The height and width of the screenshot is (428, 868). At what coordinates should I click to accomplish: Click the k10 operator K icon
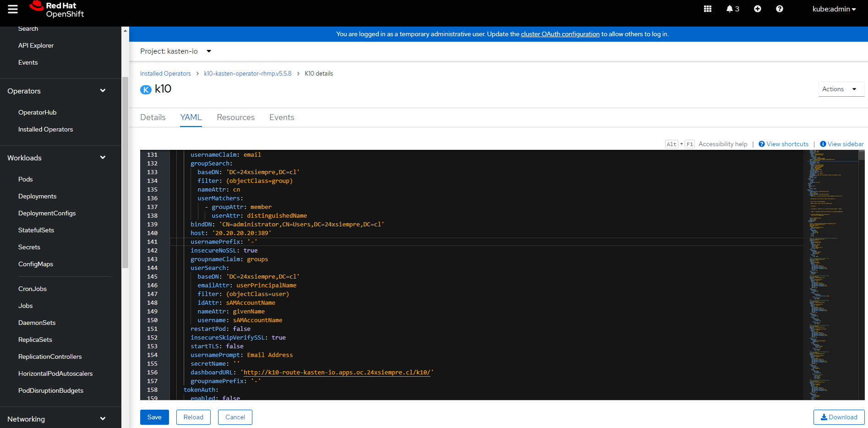coord(145,89)
